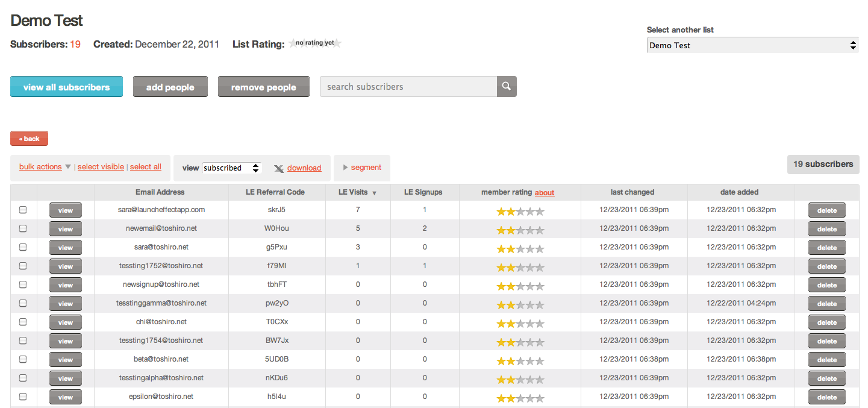The image size is (868, 408).
Task: Click referral code skrJ5
Action: pos(276,210)
